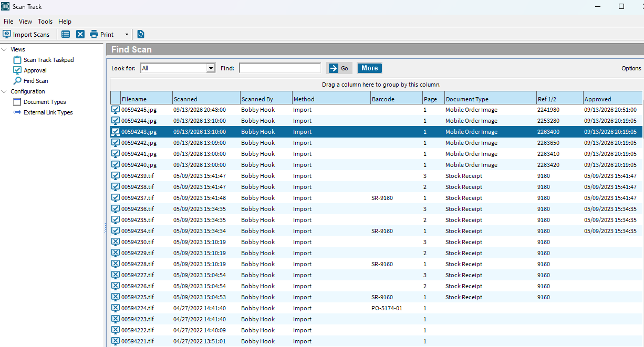Click the row selector header corner cell
644x347 pixels.
point(116,98)
